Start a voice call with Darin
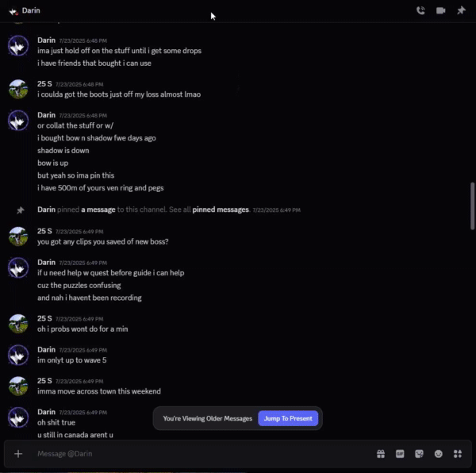Viewport: 476px width, 473px height. 420,11
